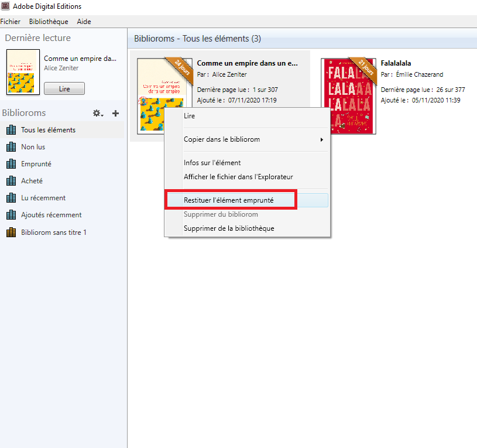Screen dimensions: 477x448
Task: Click the Falalalala book title
Action: (396, 63)
